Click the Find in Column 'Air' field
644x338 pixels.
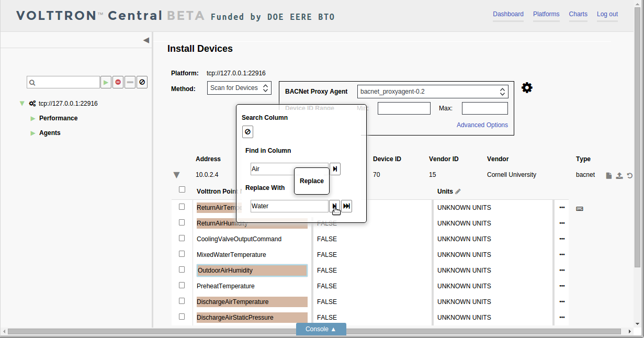pyautogui.click(x=289, y=169)
